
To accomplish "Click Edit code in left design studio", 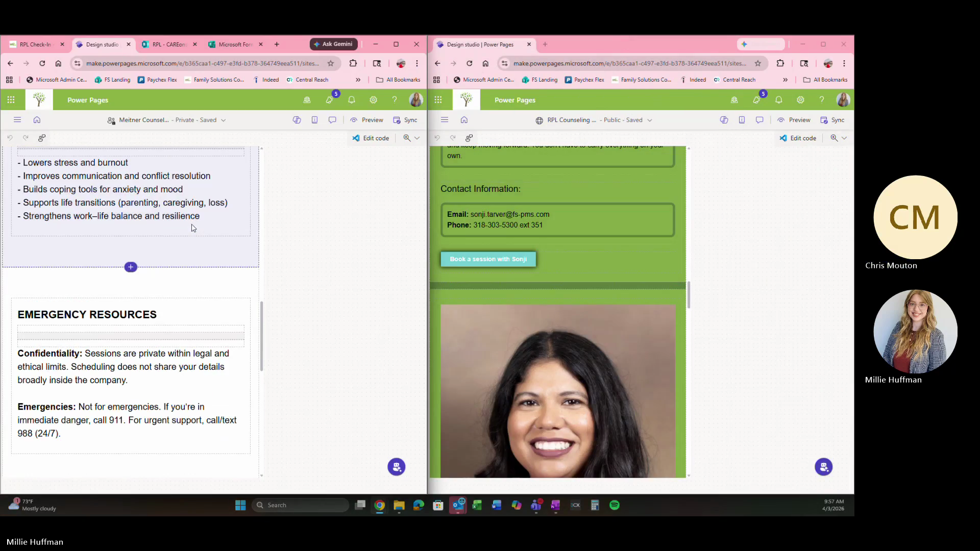I will point(371,138).
